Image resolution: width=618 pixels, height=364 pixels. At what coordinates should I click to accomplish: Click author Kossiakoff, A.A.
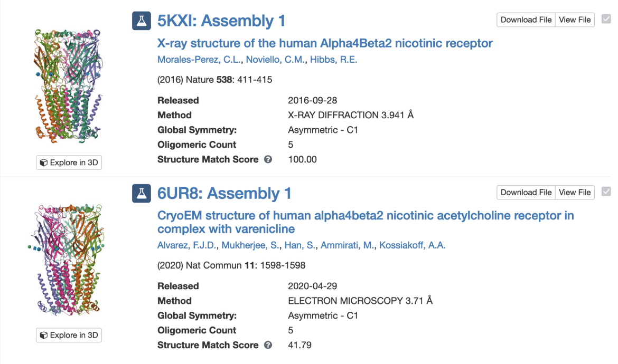[412, 245]
